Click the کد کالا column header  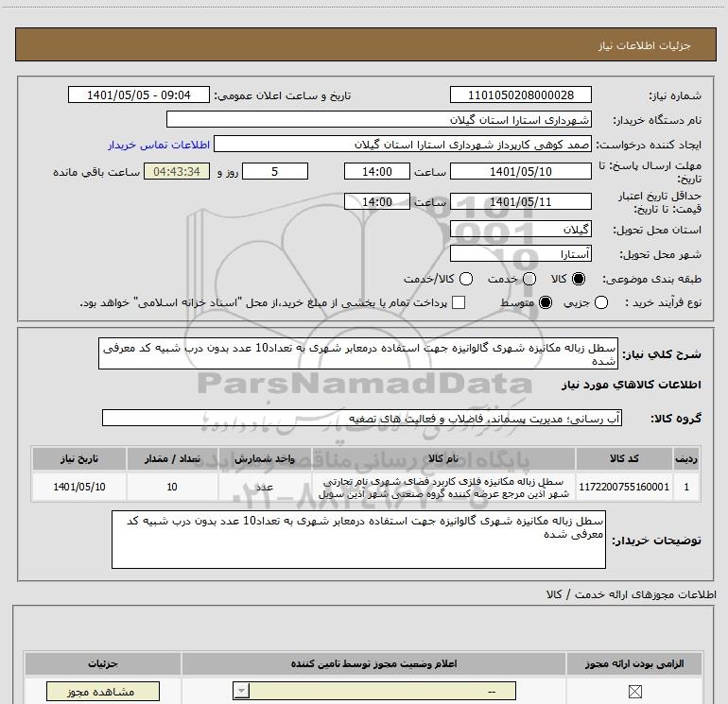624,458
